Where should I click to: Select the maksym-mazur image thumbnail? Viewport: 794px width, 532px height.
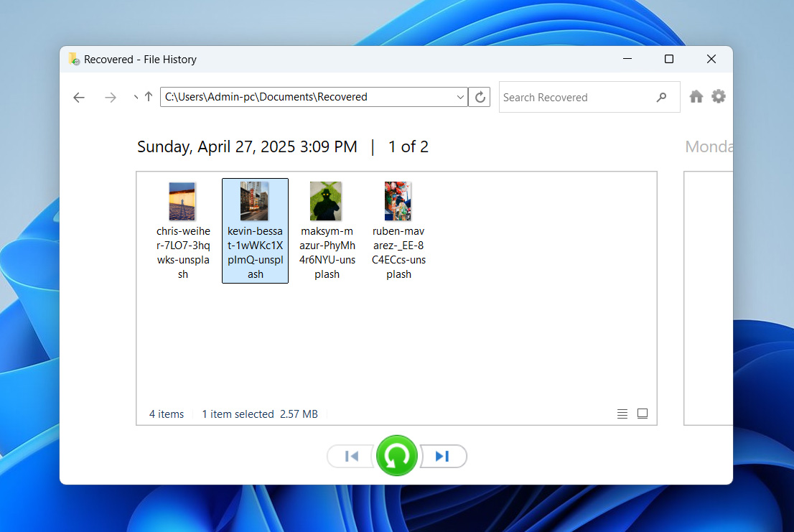(326, 201)
